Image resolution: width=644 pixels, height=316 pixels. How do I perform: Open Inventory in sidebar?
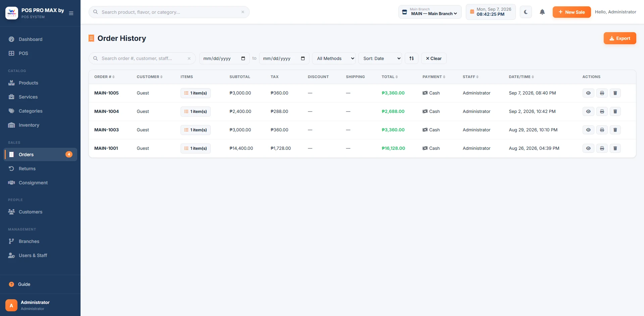tap(40, 125)
